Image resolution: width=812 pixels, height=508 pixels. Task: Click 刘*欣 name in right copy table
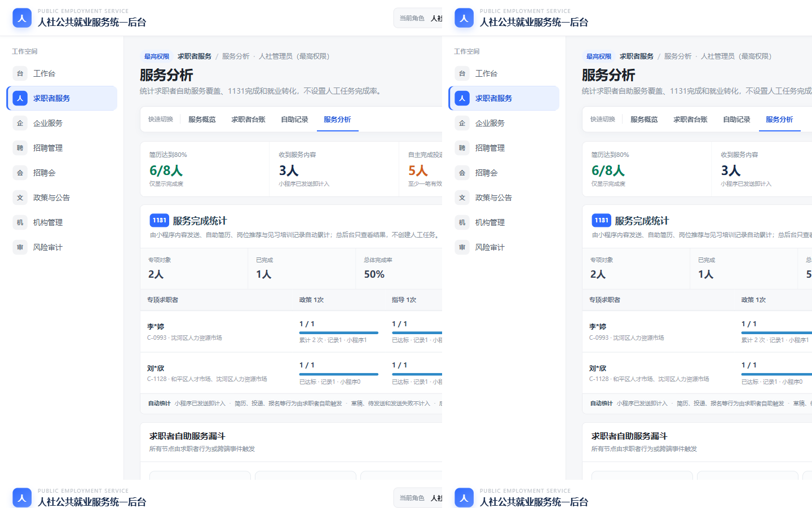(598, 368)
